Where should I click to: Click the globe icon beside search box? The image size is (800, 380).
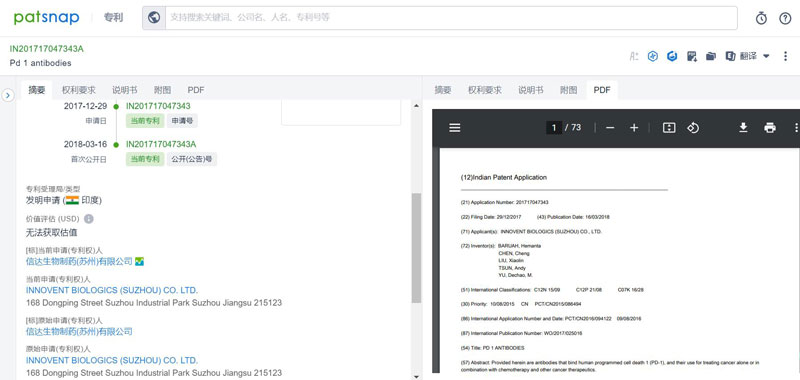tap(154, 18)
